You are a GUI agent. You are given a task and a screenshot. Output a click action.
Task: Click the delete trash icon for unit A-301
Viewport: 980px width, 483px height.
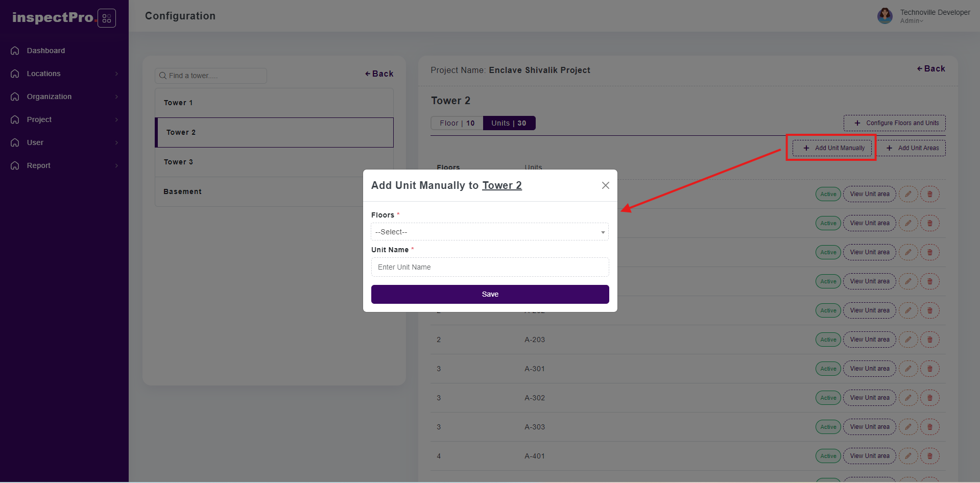coord(929,369)
